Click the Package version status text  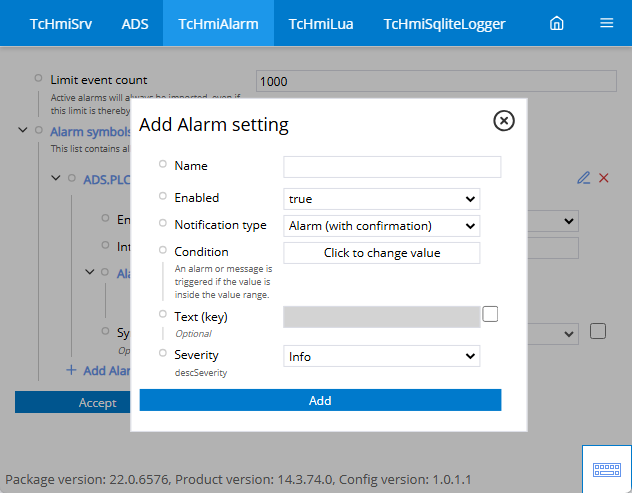coord(238,479)
